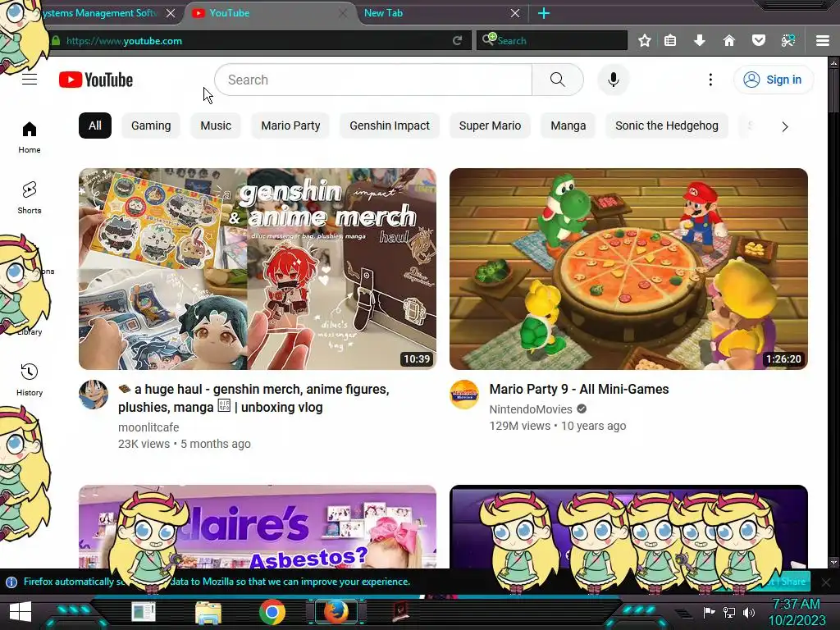Select the Mario Party chip
This screenshot has width=840, height=630.
[290, 126]
